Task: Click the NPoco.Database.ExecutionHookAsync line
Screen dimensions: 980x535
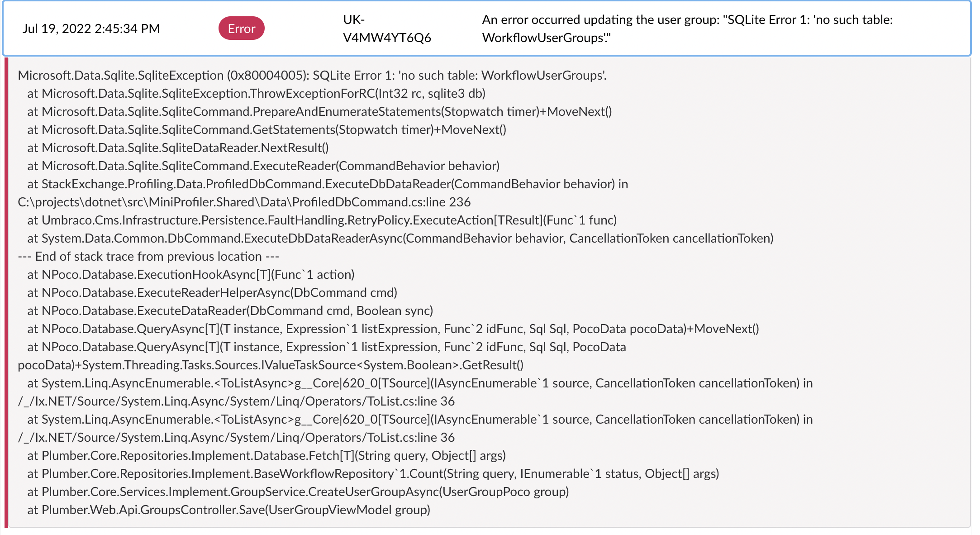Action: [x=190, y=274]
